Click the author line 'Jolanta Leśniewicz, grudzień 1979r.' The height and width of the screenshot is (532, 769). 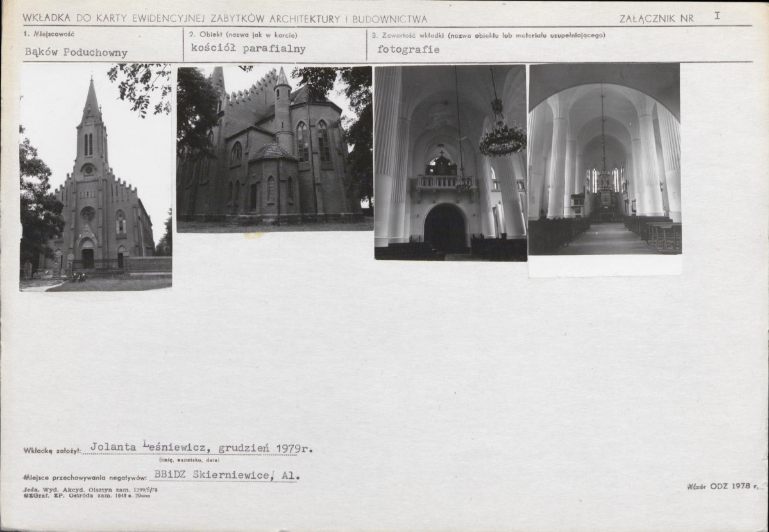(x=201, y=447)
